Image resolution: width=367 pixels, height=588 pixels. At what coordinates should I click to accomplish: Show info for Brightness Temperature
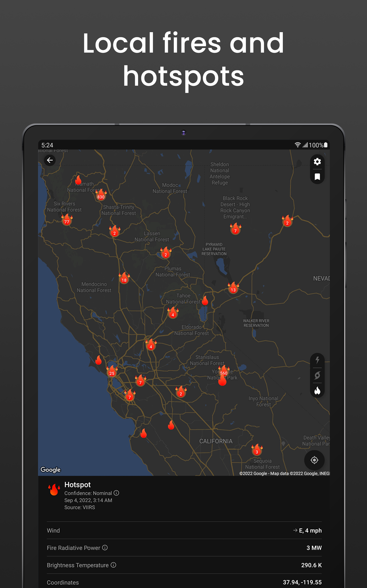tap(113, 565)
